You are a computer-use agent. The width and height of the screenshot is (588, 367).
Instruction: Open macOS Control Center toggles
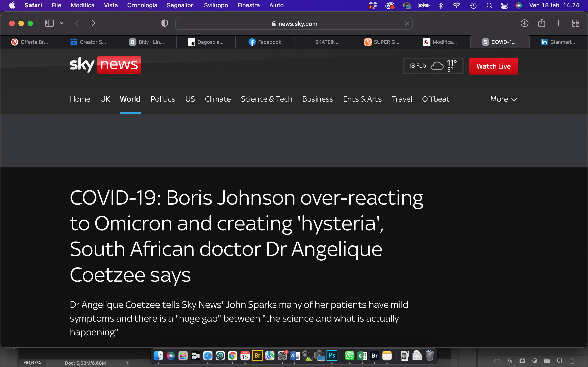point(504,5)
